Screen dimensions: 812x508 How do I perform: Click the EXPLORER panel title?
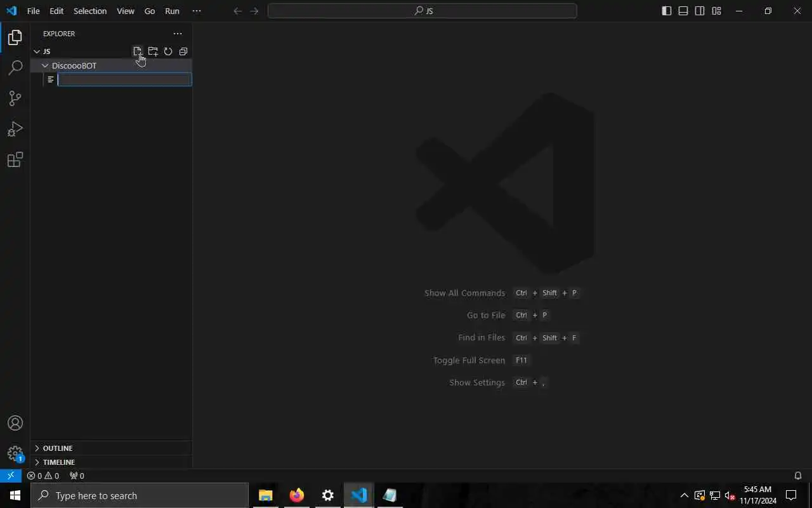click(59, 34)
